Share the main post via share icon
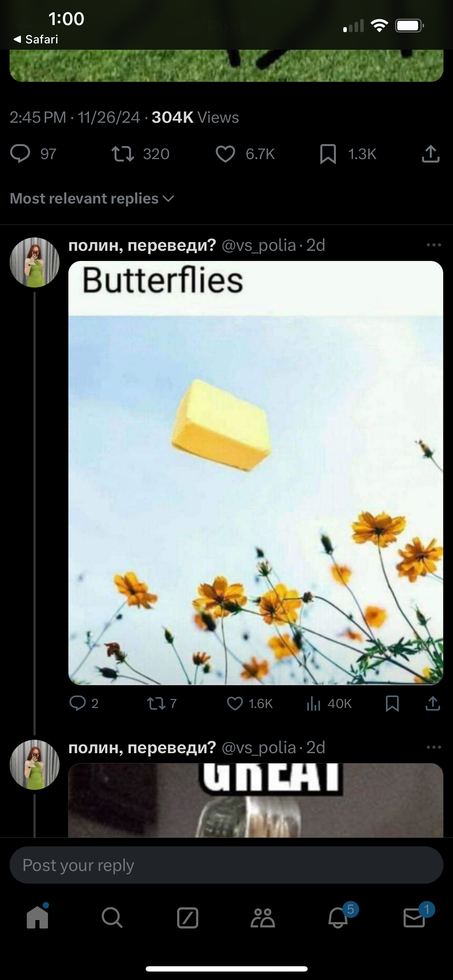Viewport: 453px width, 980px height. (x=430, y=154)
